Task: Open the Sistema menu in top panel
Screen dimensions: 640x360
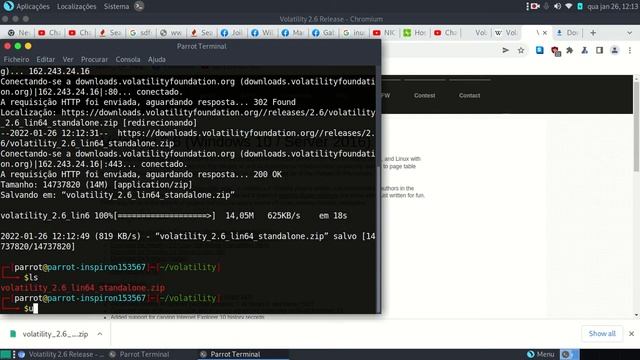Action: point(116,6)
